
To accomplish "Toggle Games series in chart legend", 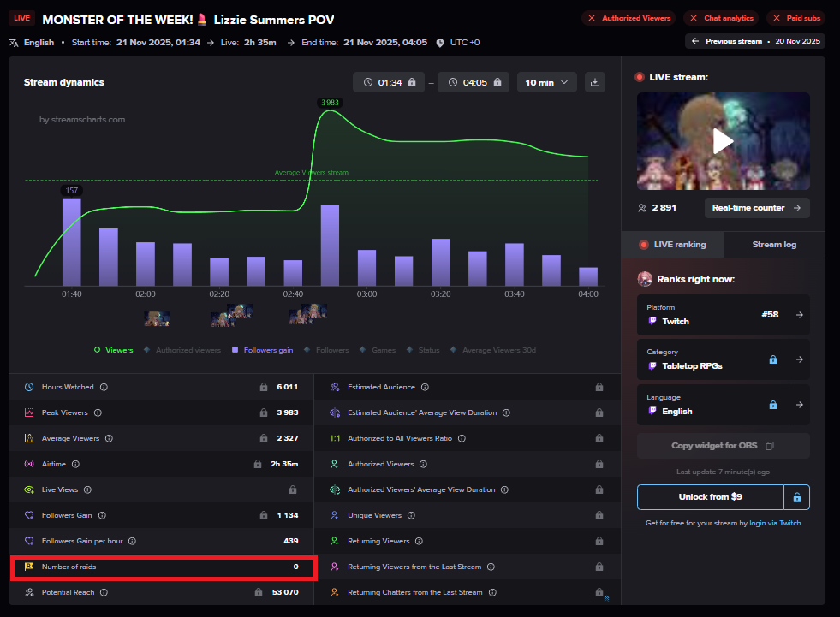I will point(378,350).
